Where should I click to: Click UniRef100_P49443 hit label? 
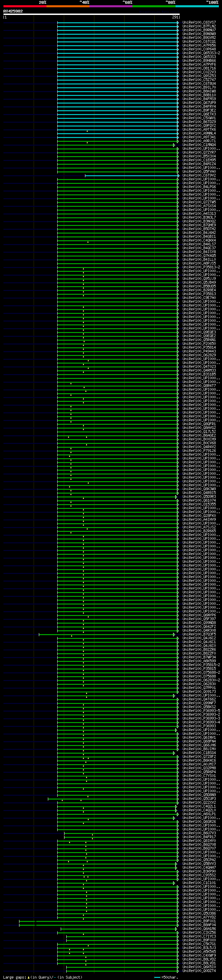[x=199, y=351]
